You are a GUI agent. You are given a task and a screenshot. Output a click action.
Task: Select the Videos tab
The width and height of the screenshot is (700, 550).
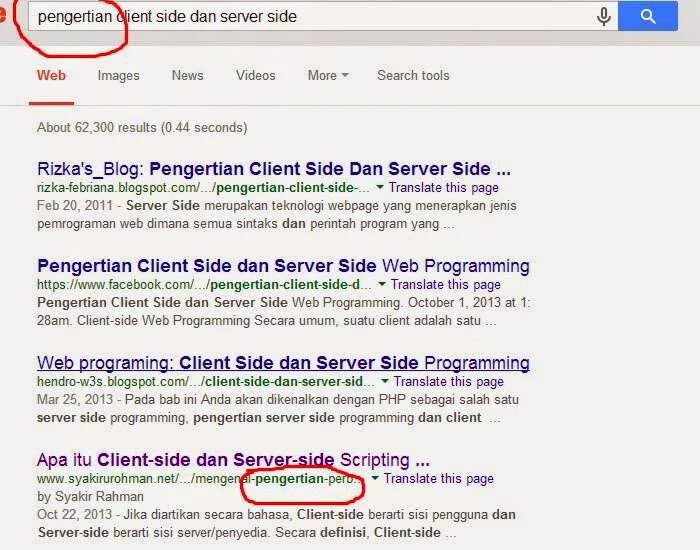pos(255,75)
